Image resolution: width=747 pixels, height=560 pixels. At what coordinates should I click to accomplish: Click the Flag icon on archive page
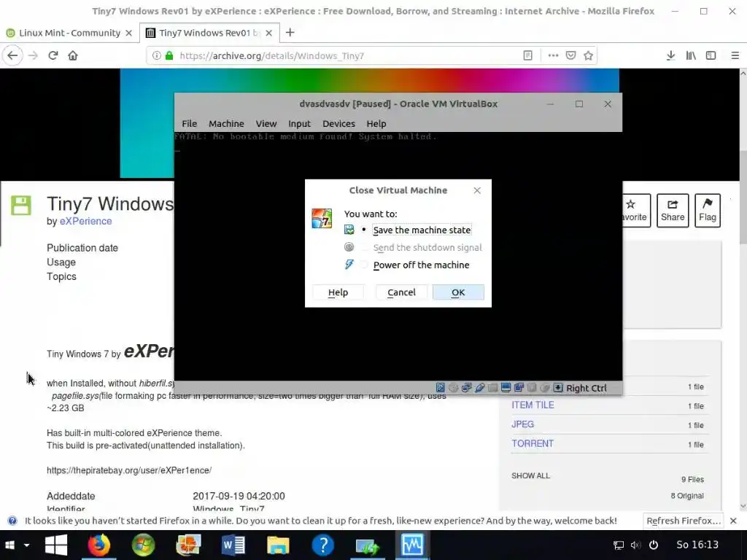point(708,211)
